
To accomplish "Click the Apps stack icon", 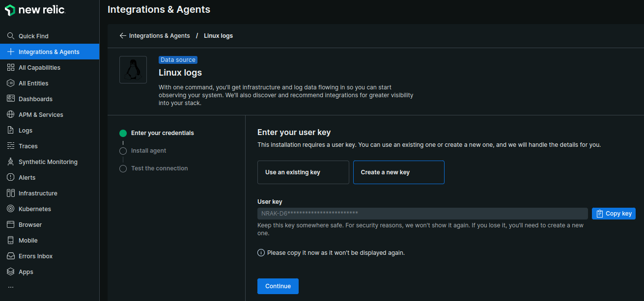I will [x=11, y=272].
